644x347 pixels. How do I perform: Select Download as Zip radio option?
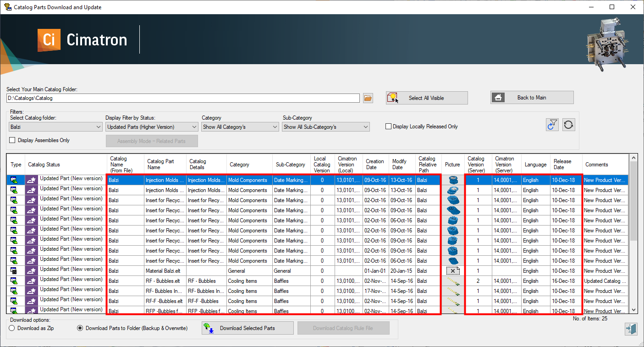[x=12, y=328]
